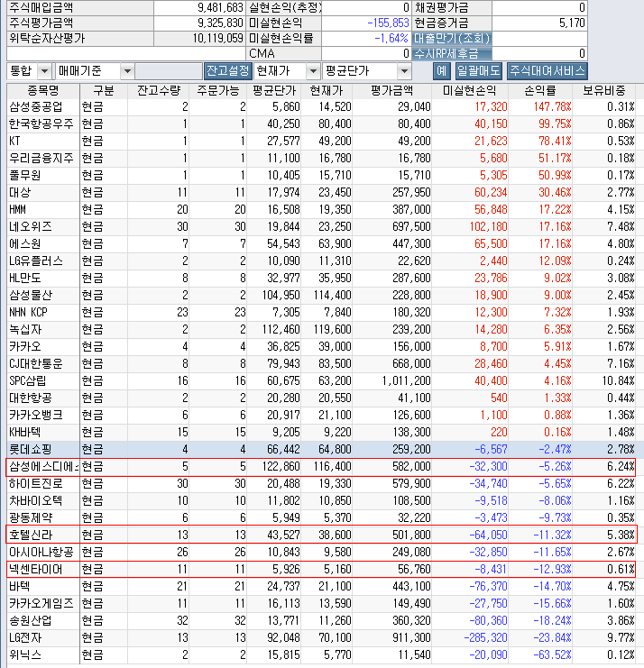Select the 삼성물산 stock name
Viewport: 644px width, 668px height.
tap(31, 295)
